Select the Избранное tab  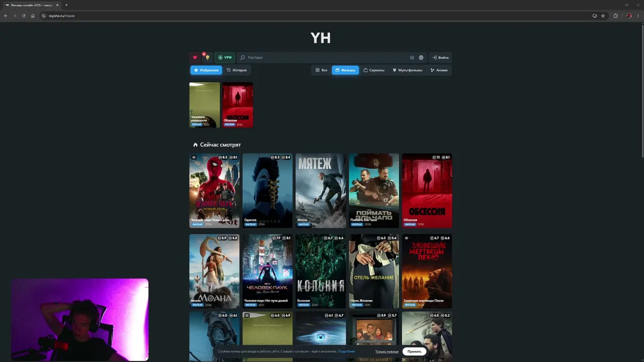coord(206,70)
